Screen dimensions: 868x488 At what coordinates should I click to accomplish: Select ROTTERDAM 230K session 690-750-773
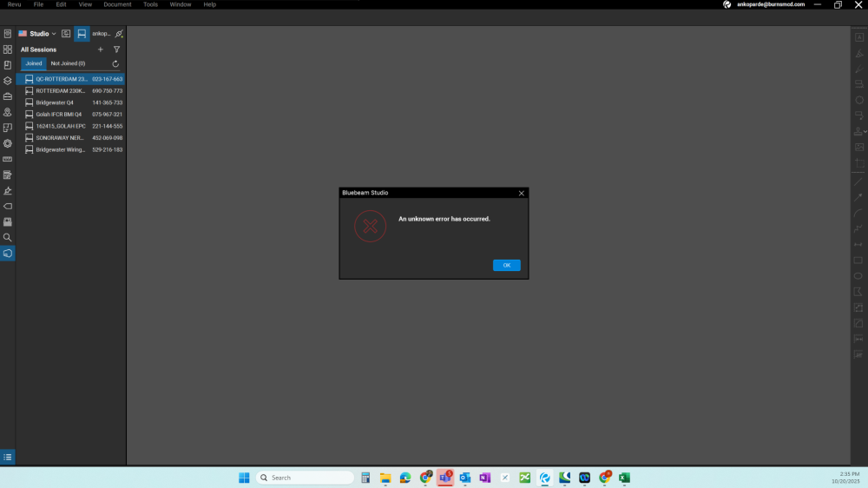click(x=70, y=91)
